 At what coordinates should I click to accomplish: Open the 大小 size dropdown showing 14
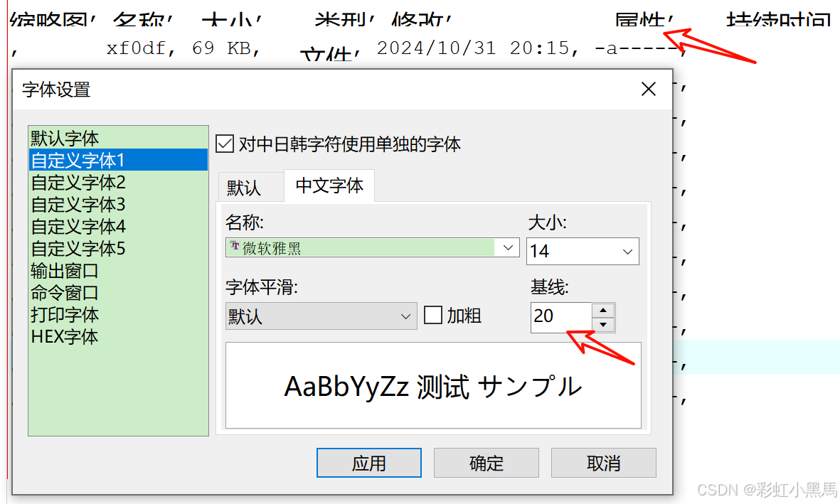[x=627, y=251]
